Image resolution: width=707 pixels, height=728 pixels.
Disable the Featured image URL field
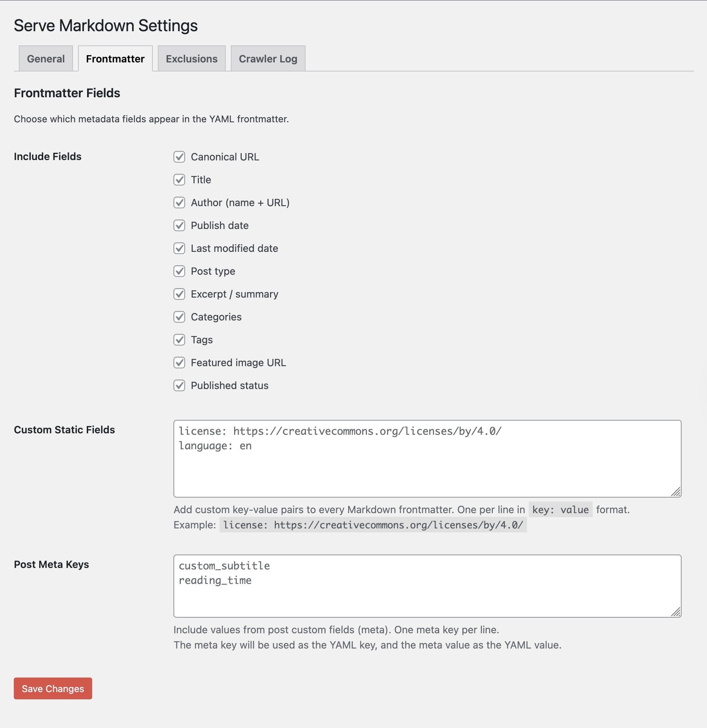coord(179,363)
